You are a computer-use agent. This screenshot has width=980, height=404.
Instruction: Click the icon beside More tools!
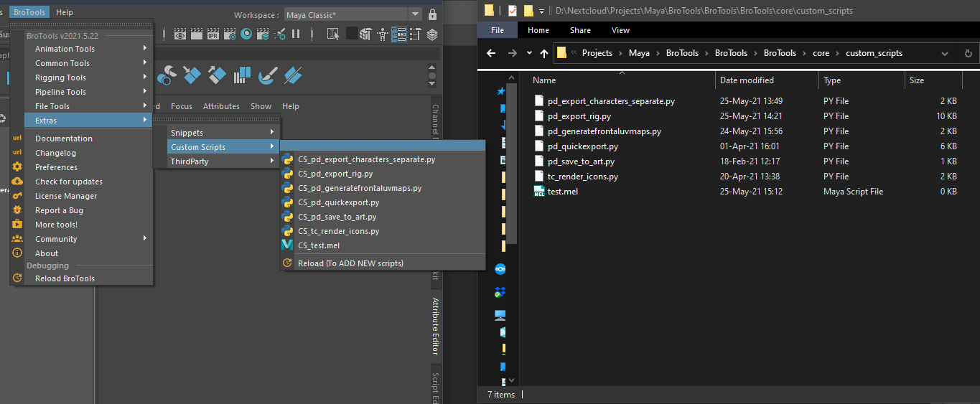click(17, 224)
